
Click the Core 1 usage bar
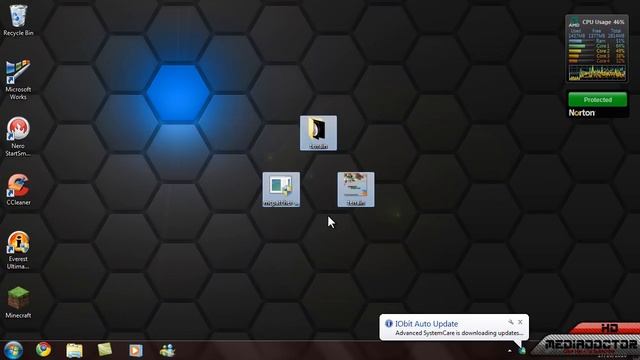point(581,46)
